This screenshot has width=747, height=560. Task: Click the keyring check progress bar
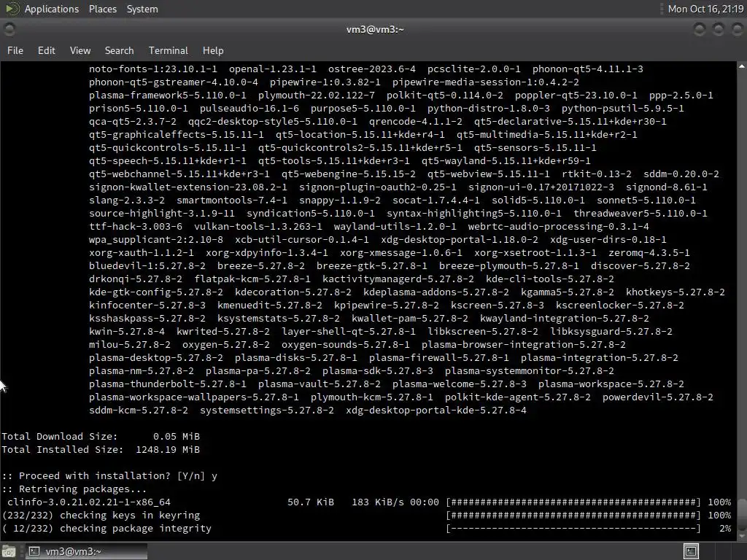pos(573,516)
